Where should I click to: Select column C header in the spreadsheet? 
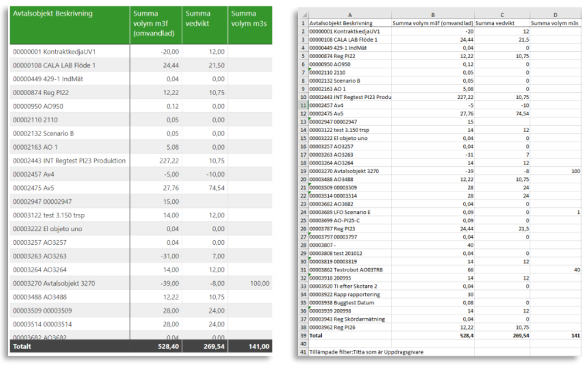[x=502, y=15]
